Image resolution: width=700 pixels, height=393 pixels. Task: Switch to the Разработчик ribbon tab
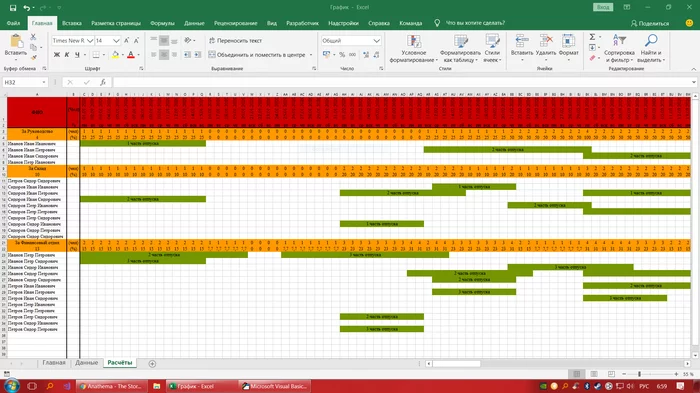(x=302, y=23)
